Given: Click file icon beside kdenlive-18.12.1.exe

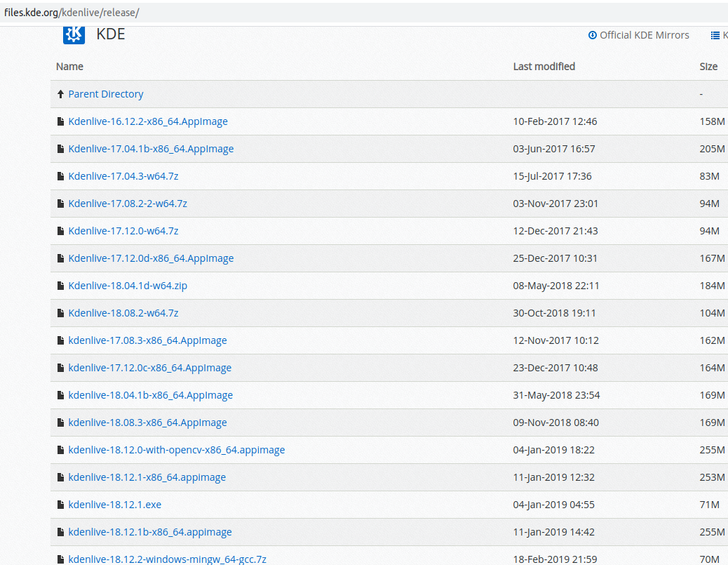Looking at the screenshot, I should (x=60, y=505).
